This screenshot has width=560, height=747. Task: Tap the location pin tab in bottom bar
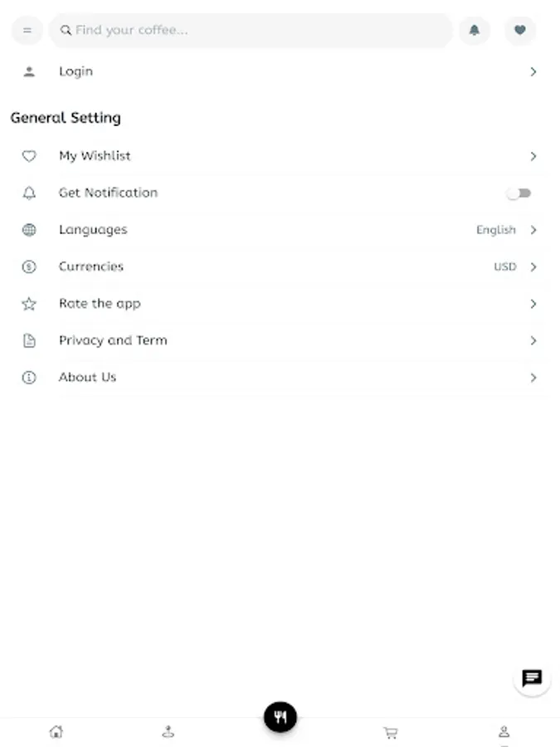(168, 732)
